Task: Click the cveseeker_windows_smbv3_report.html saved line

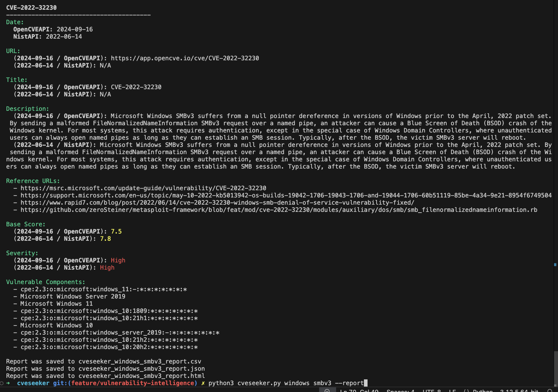Action: [105, 376]
